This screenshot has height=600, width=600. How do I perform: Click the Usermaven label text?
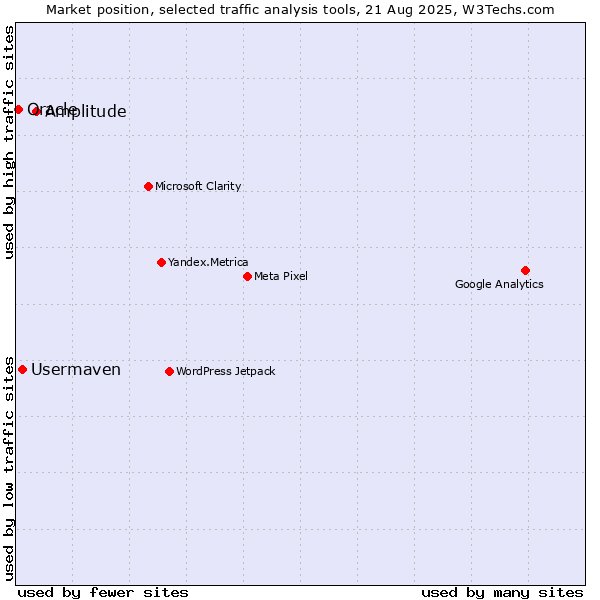[x=76, y=370]
